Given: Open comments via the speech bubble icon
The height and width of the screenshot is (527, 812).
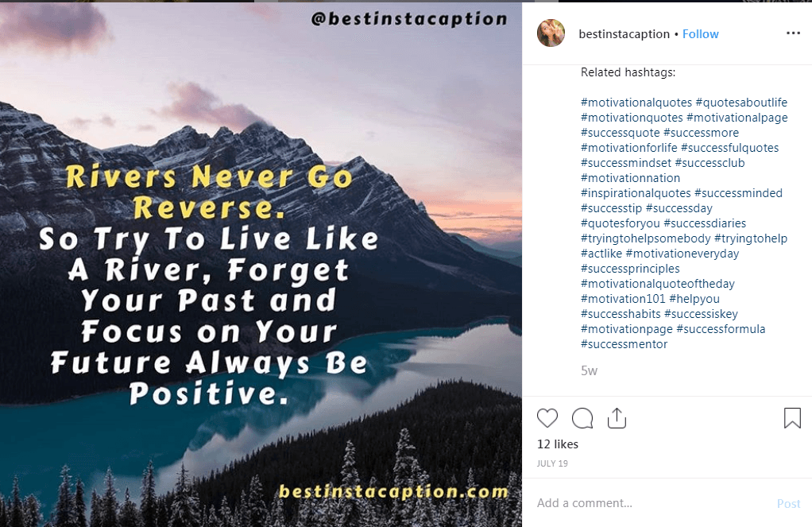Looking at the screenshot, I should [x=582, y=418].
